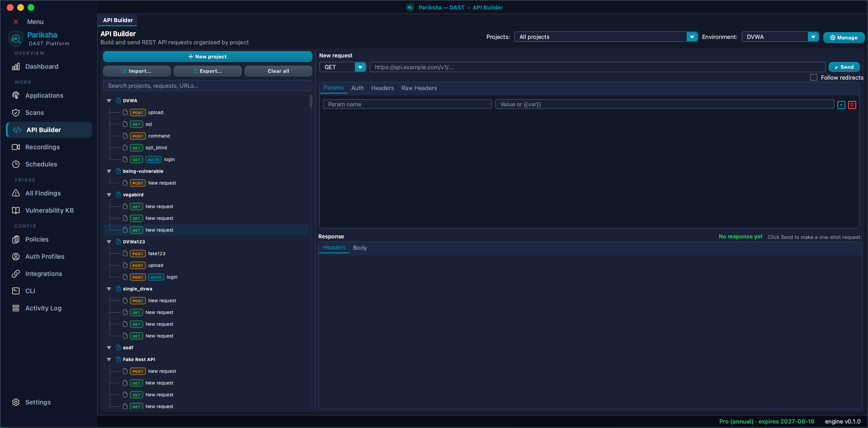
Task: Click the Recordings camera icon
Action: 16,147
